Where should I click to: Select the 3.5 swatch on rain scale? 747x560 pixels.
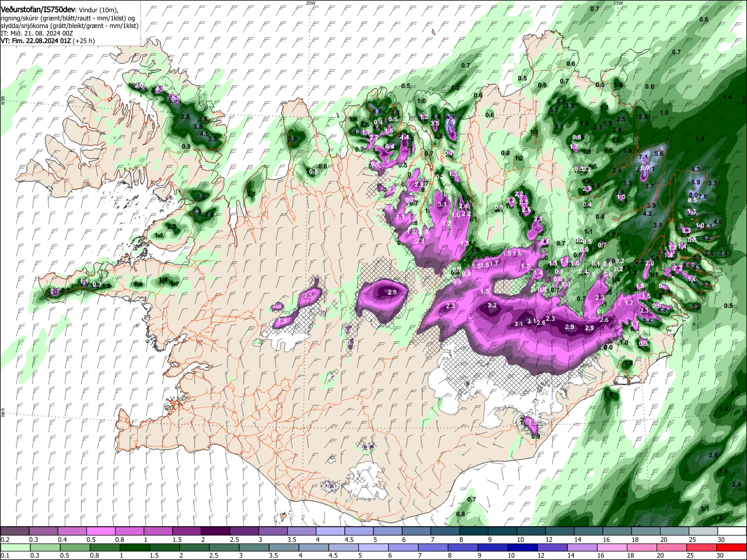click(x=284, y=548)
